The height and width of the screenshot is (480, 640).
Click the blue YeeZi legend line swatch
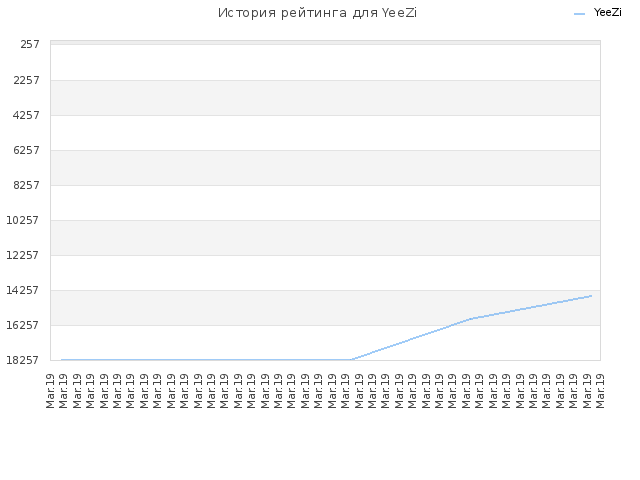point(579,14)
